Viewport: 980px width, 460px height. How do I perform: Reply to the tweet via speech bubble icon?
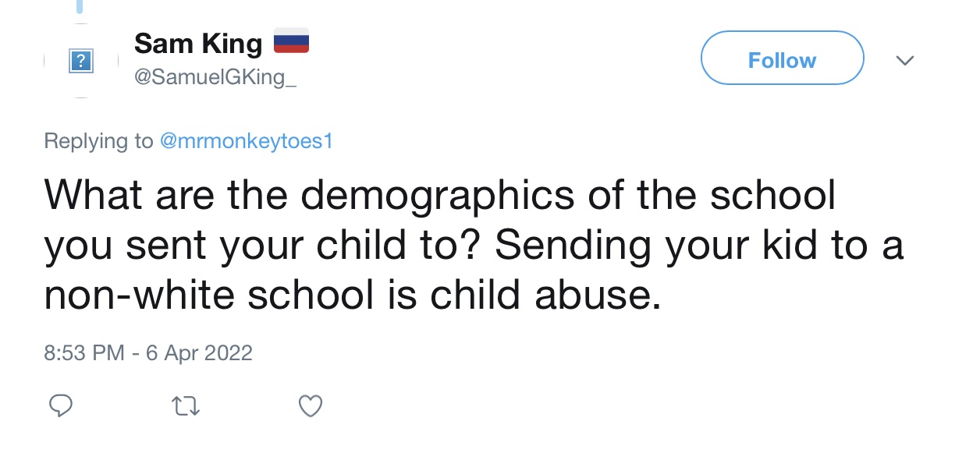[61, 405]
